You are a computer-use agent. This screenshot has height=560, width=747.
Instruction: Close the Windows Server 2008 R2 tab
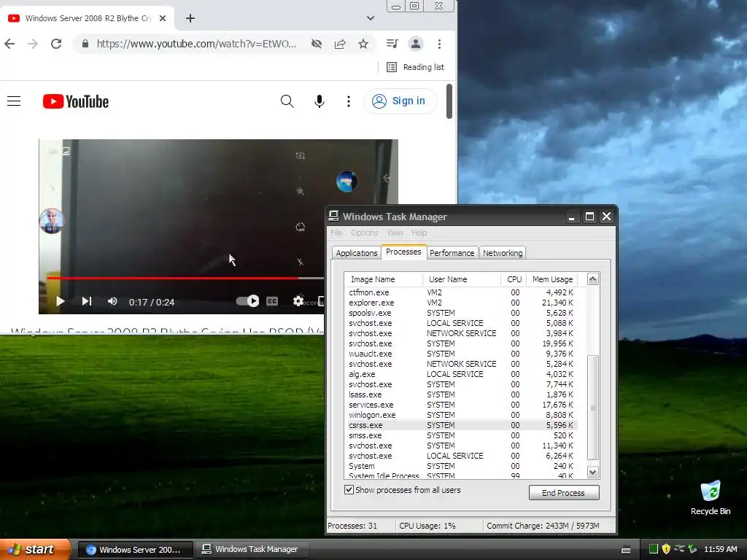click(163, 18)
